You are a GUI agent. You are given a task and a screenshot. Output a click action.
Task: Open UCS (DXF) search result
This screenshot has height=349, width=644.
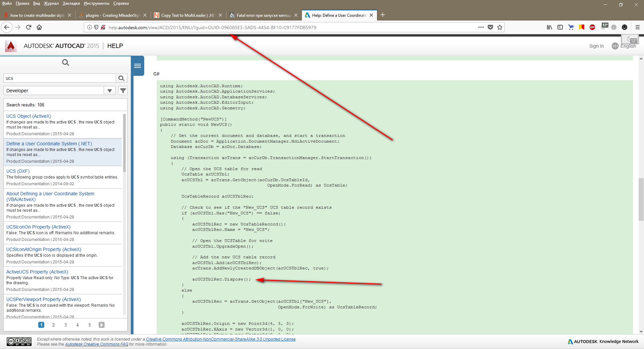(18, 171)
